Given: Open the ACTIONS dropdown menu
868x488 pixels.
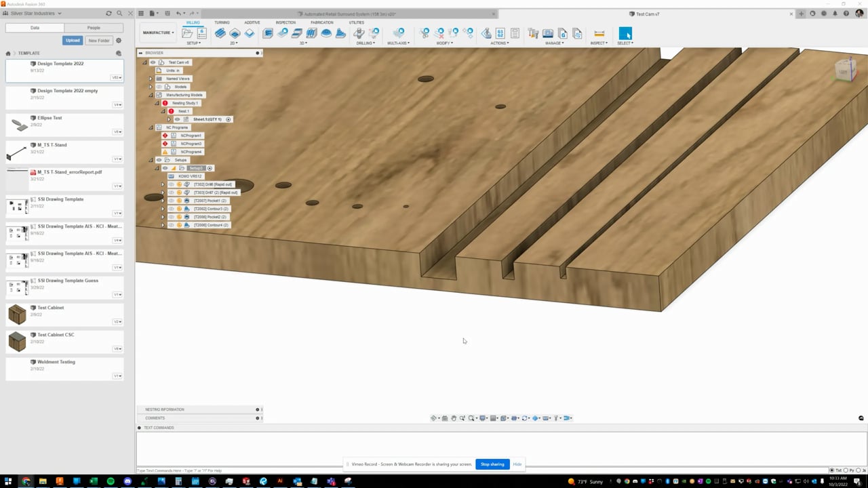Looking at the screenshot, I should tap(499, 43).
